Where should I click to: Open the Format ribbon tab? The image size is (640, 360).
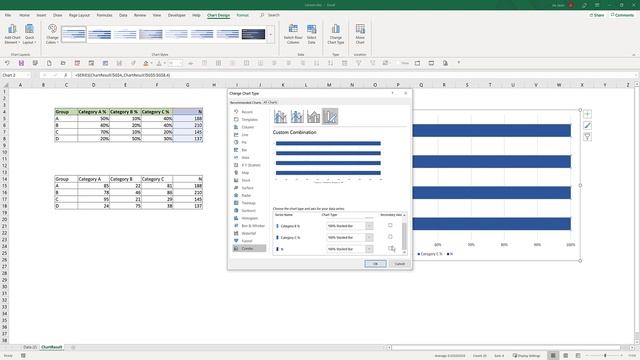pos(242,15)
